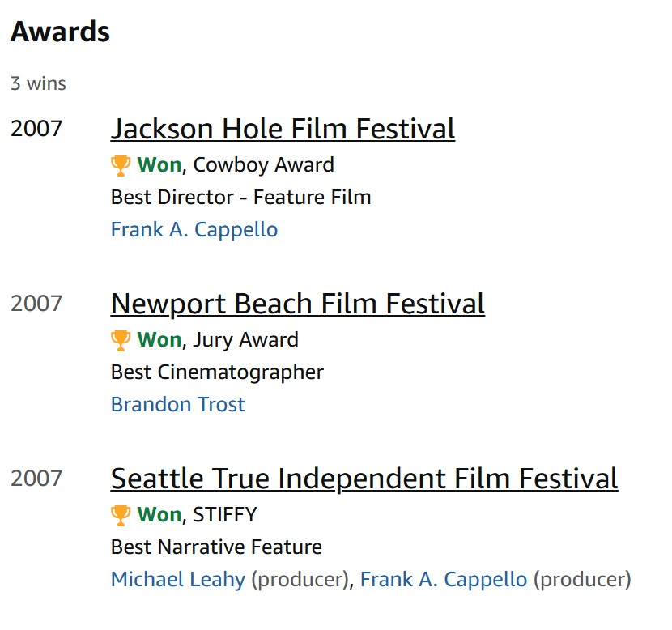Open the Newport Beach Film Festival link

(297, 304)
